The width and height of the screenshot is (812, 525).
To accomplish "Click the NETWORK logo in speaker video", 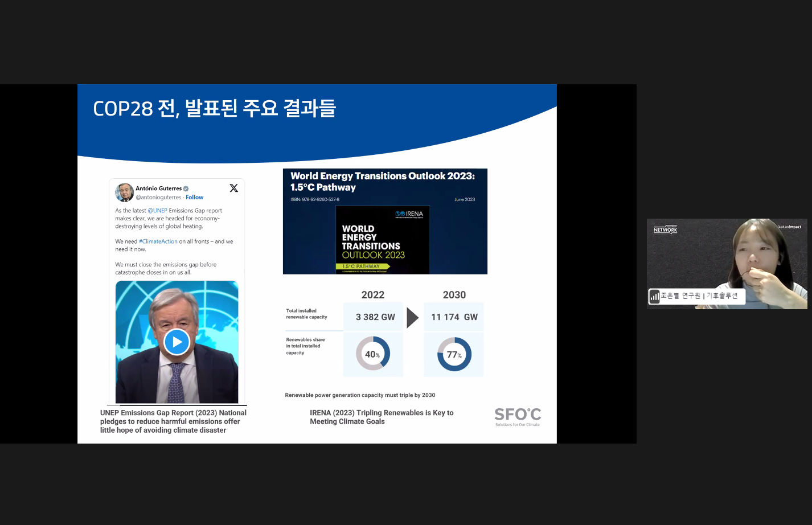I will click(x=665, y=229).
